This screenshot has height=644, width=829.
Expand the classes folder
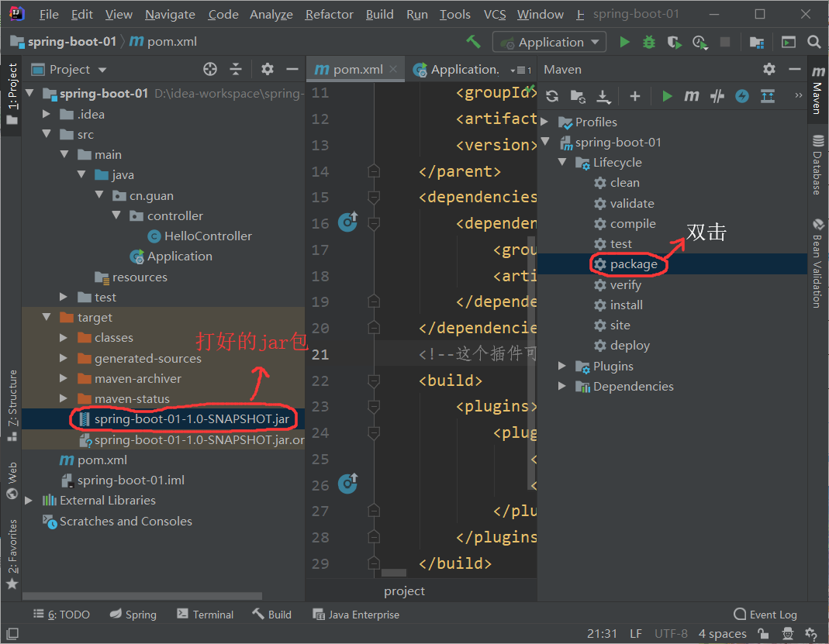(64, 338)
